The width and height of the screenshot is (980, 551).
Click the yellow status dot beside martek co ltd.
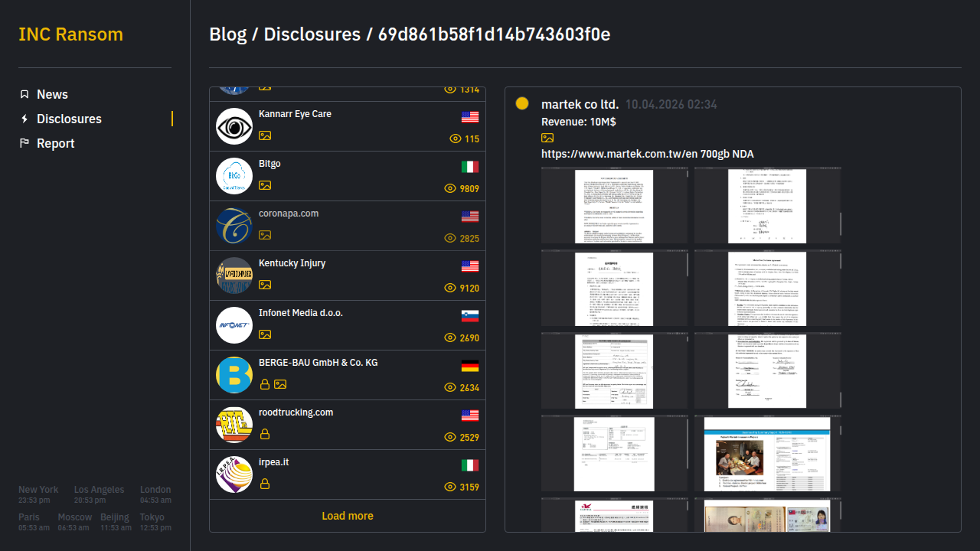(x=522, y=103)
